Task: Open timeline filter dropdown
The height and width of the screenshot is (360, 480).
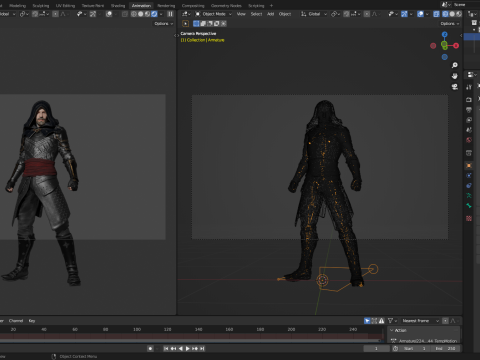Action: [x=392, y=321]
